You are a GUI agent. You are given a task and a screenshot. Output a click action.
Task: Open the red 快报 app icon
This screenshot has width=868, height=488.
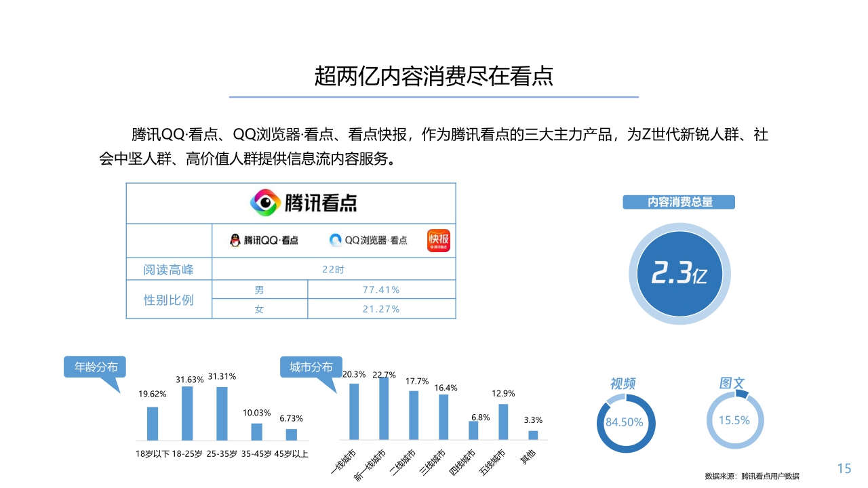tap(440, 240)
